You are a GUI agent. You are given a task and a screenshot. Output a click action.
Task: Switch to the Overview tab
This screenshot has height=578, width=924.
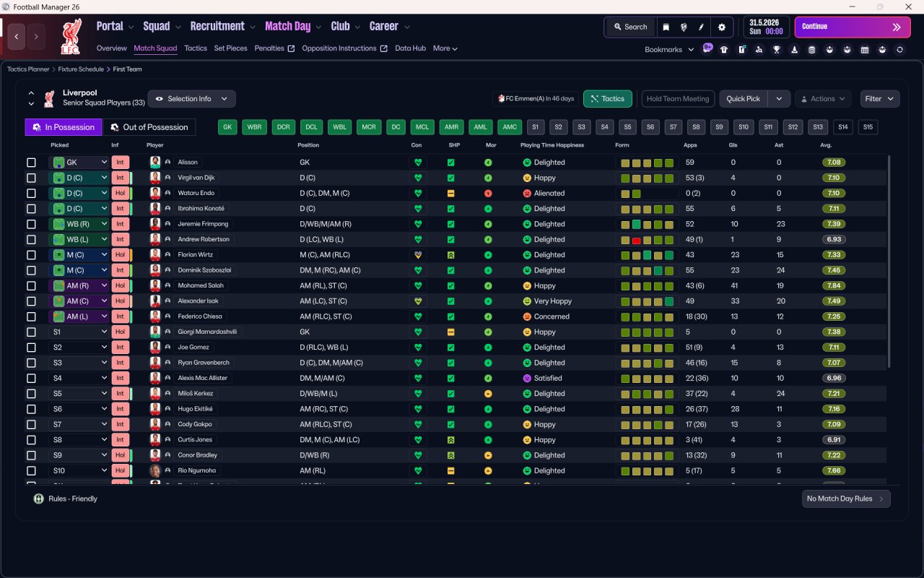[112, 48]
